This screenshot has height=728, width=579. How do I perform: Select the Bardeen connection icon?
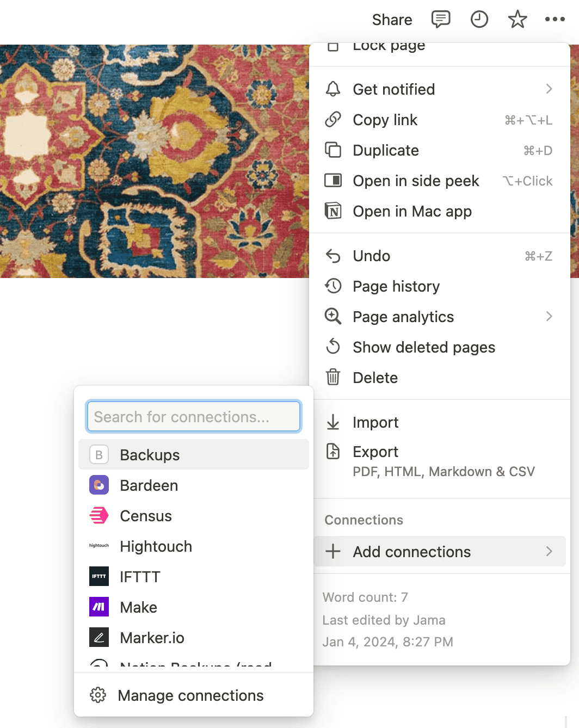[x=98, y=485]
